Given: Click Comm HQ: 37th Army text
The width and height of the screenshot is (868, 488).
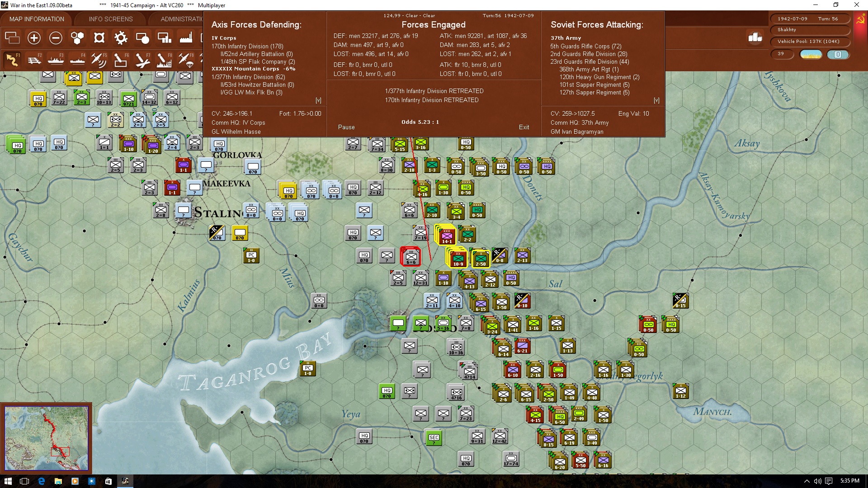Looking at the screenshot, I should (x=580, y=122).
